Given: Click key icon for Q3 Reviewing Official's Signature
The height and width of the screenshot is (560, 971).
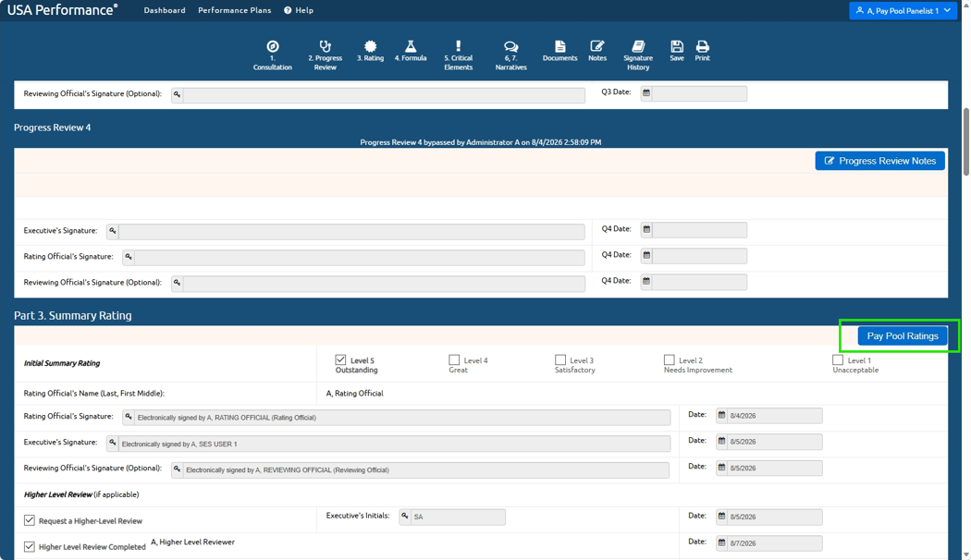Looking at the screenshot, I should (x=177, y=94).
